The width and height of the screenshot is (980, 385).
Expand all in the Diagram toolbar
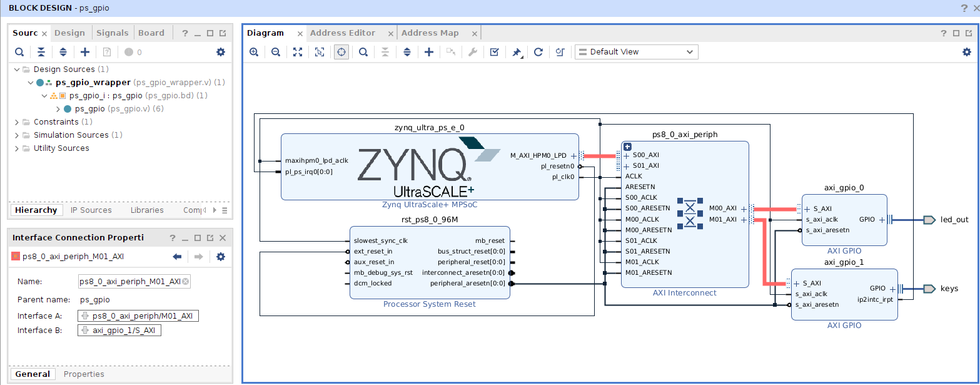pyautogui.click(x=407, y=52)
